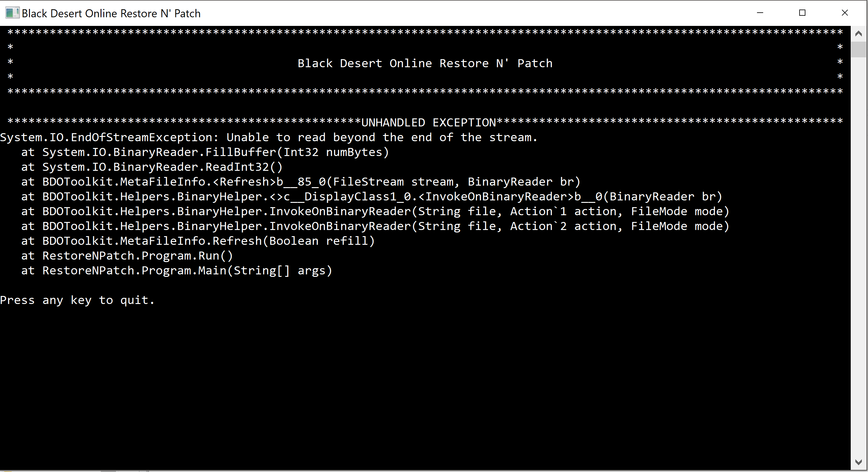Viewport: 868px width, 472px height.
Task: Minimize the Restore N' Patch window
Action: click(x=760, y=13)
